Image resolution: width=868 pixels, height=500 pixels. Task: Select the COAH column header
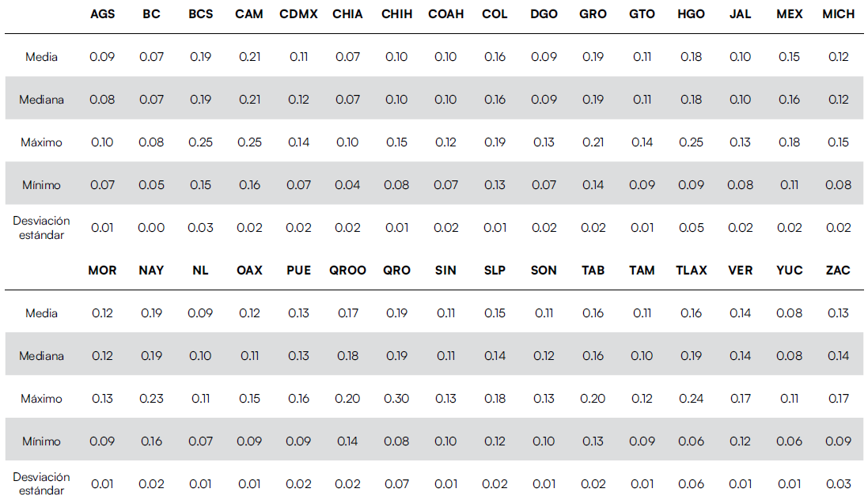click(445, 14)
